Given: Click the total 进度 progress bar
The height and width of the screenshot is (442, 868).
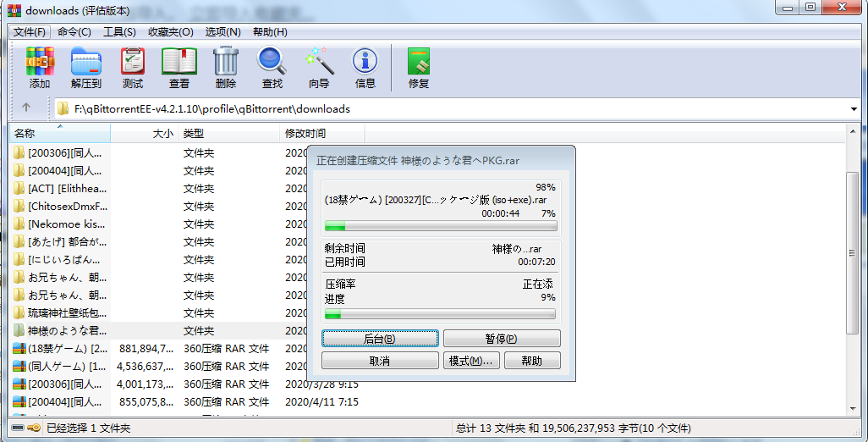Looking at the screenshot, I should click(x=440, y=314).
